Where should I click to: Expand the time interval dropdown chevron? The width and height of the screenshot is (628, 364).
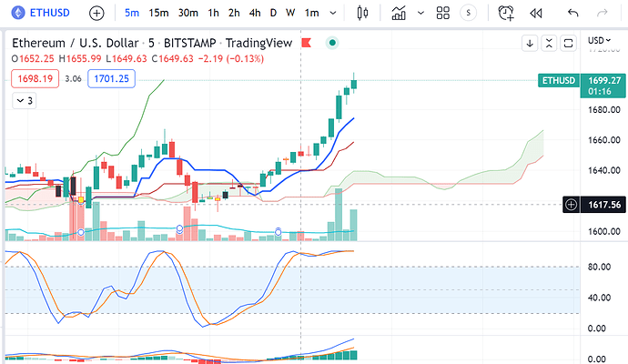click(x=333, y=14)
